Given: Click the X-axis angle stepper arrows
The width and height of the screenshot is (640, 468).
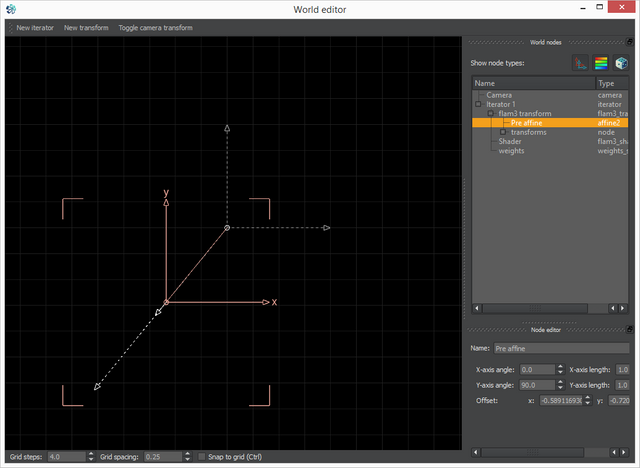Looking at the screenshot, I should pos(560,370).
